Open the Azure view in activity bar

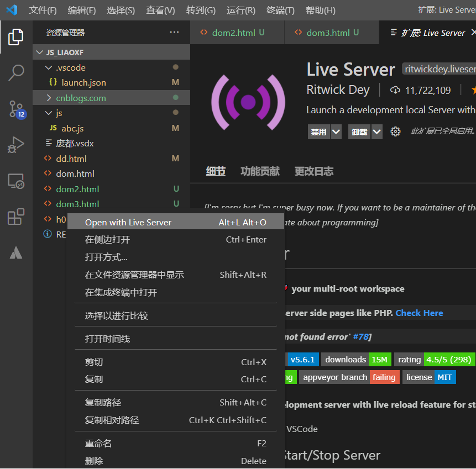click(16, 252)
